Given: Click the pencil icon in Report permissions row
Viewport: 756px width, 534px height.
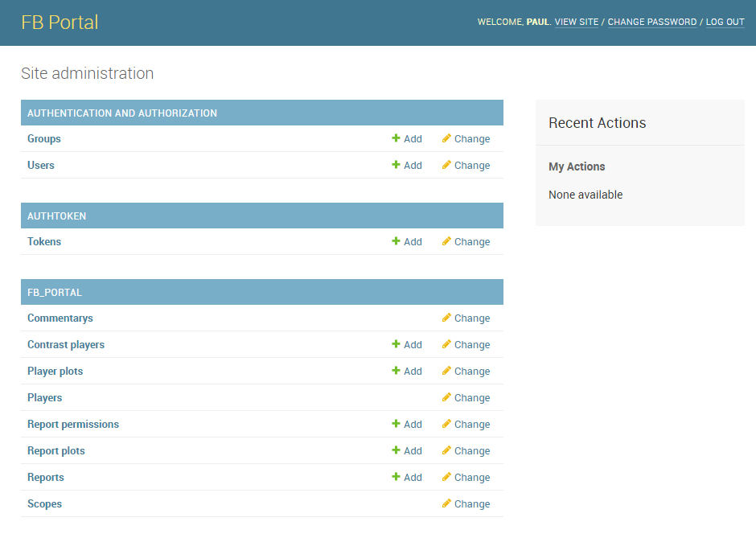Looking at the screenshot, I should (x=446, y=424).
